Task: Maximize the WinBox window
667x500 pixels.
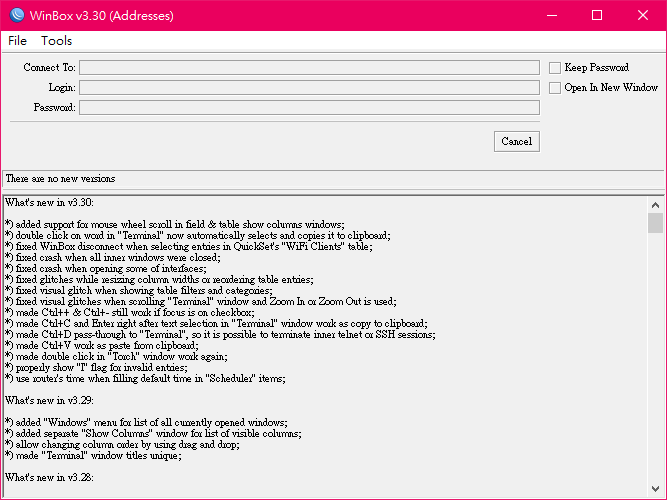Action: [597, 15]
